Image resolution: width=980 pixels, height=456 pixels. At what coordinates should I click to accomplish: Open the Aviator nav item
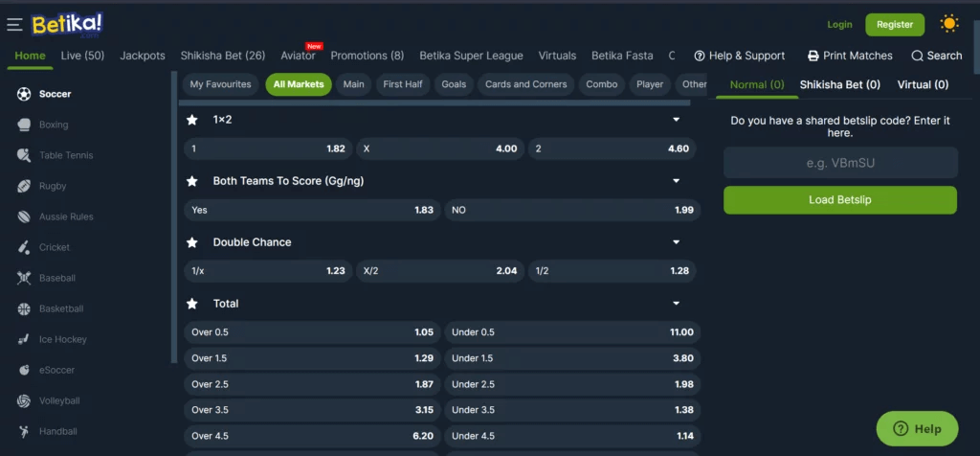pos(299,56)
